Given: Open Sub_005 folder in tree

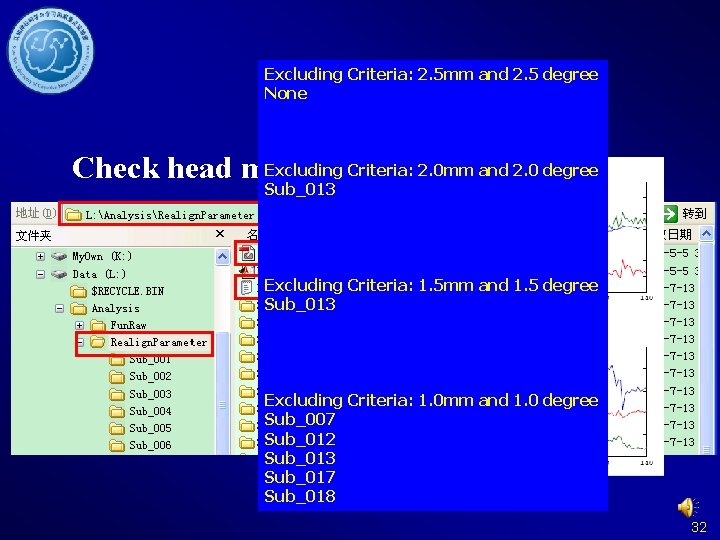Looking at the screenshot, I should click(x=150, y=428).
